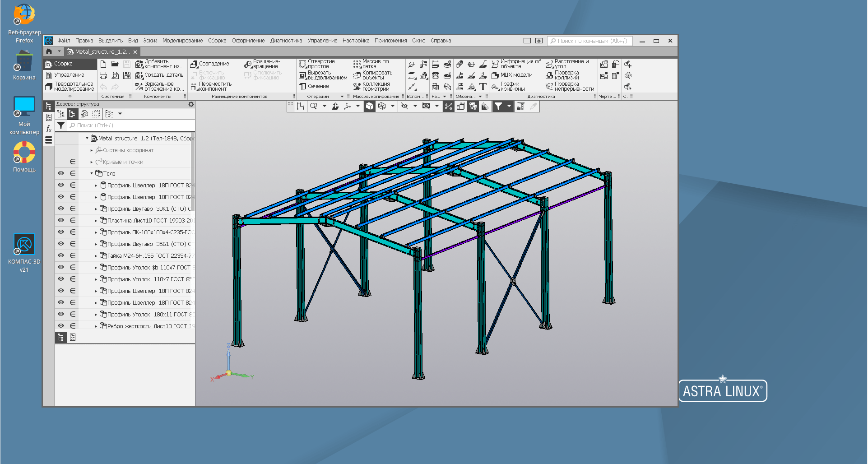Open the 'Диагностика' menu
This screenshot has width=868, height=464.
point(286,41)
